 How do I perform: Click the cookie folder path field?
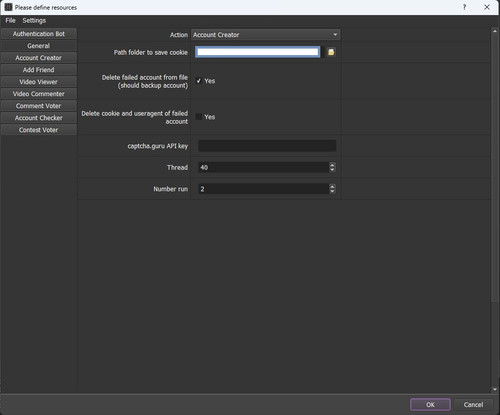point(258,52)
